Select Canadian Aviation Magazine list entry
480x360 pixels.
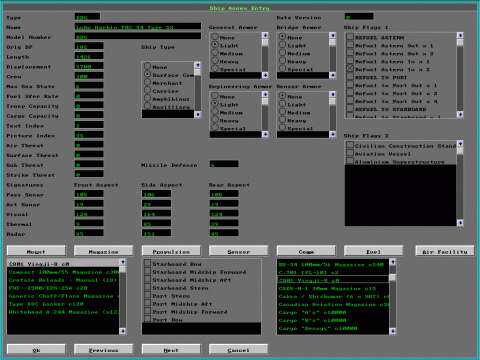pyautogui.click(x=333, y=304)
